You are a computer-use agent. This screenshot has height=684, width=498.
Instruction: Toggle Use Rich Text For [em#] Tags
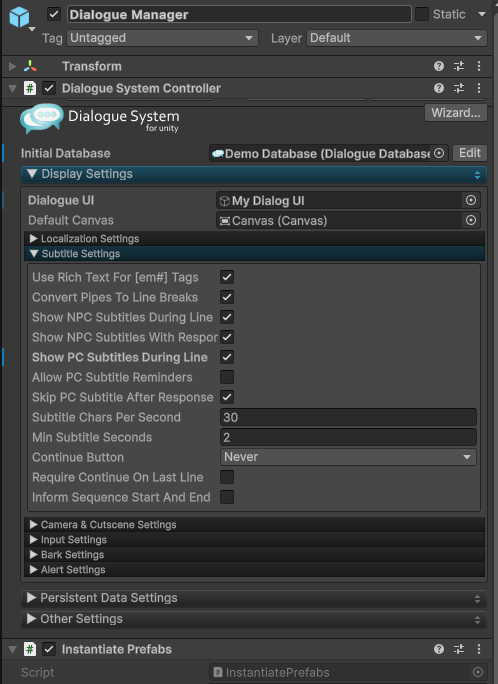pyautogui.click(x=227, y=277)
